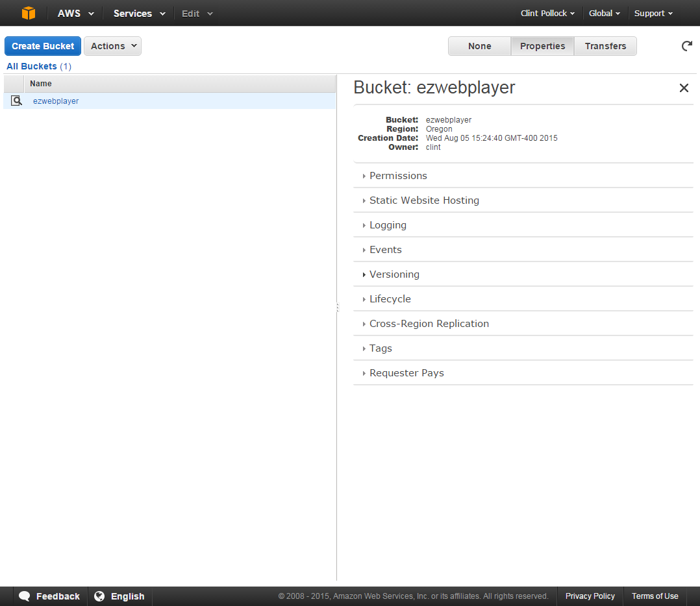Refresh the bucket list
Image resolution: width=700 pixels, height=606 pixels.
coord(687,46)
